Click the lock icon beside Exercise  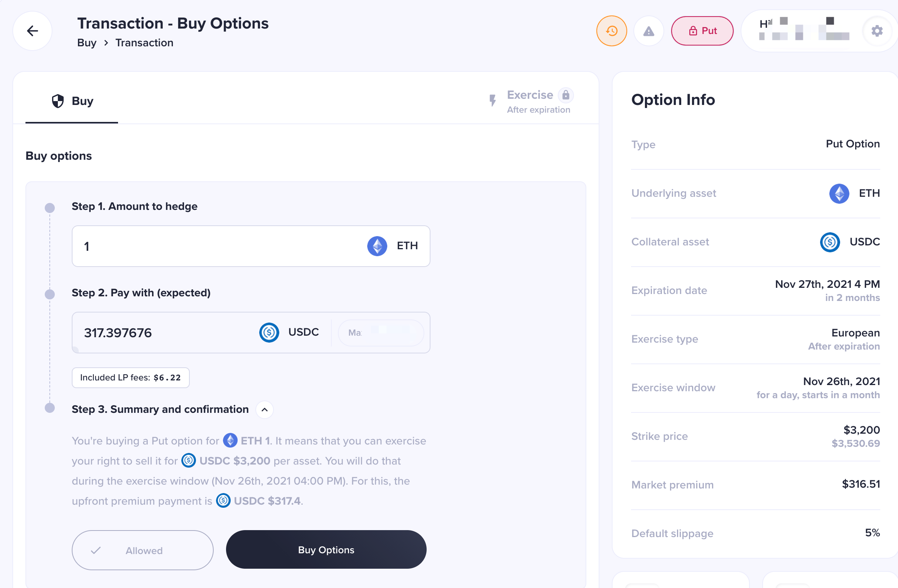(566, 95)
